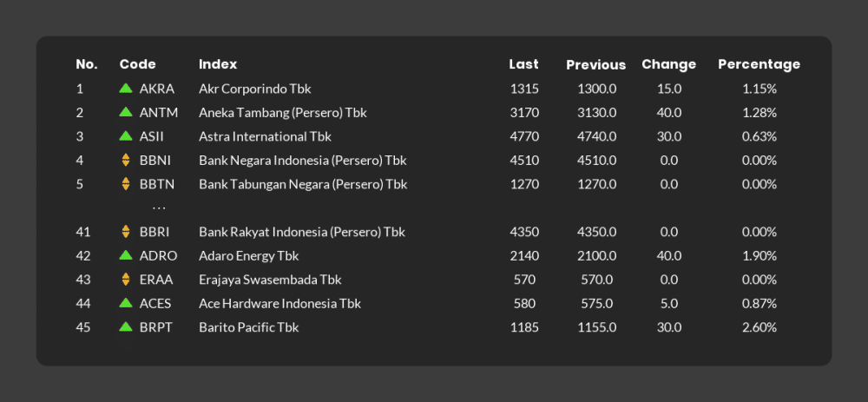
Task: Click the Change column header
Action: 668,64
